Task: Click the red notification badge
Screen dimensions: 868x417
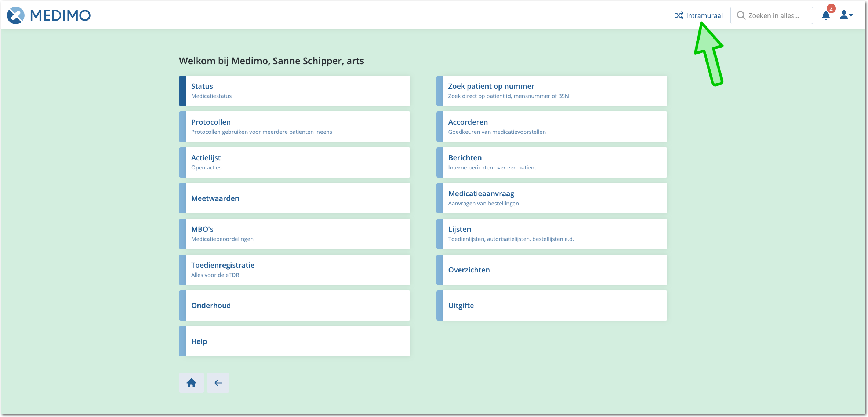Action: pos(831,8)
